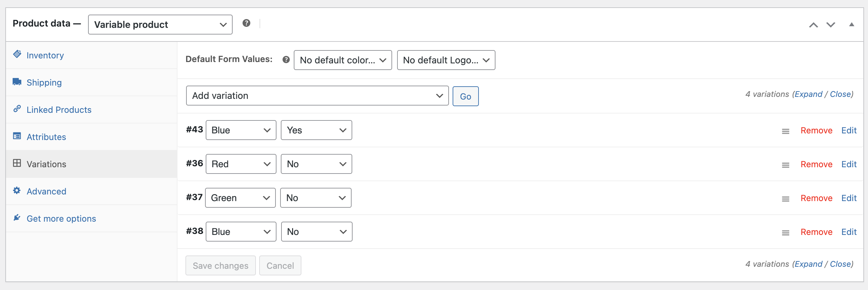Viewport: 868px width, 290px height.
Task: Click the Advanced gear icon
Action: 17,190
